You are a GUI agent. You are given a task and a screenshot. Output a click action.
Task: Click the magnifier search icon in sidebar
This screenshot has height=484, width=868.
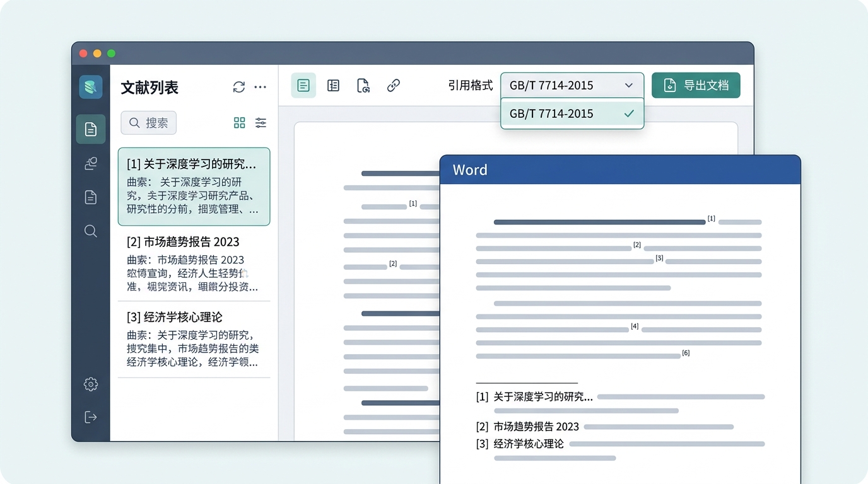point(91,231)
